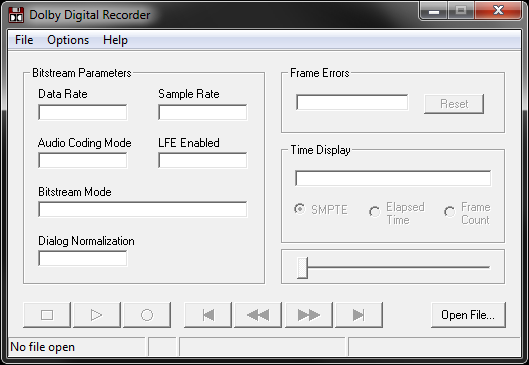529x365 pixels.
Task: Click the Audio Coding Mode field
Action: tap(83, 160)
